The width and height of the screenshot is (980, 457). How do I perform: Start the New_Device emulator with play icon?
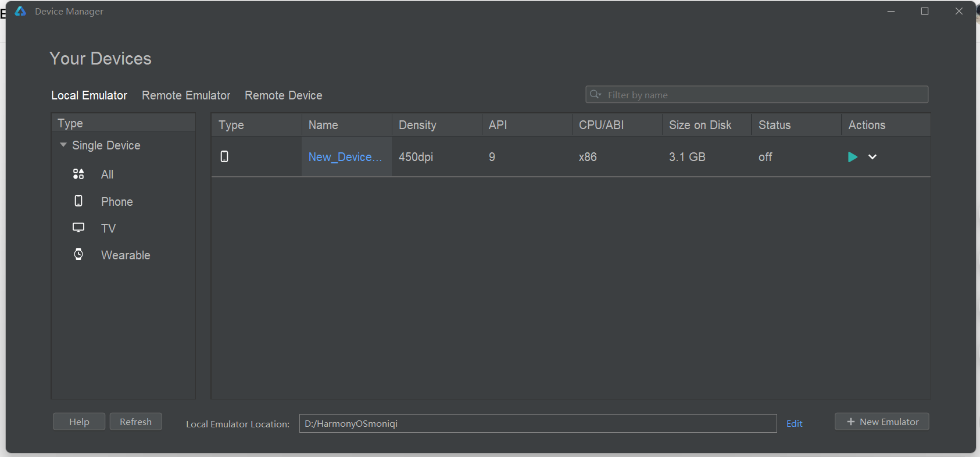852,157
